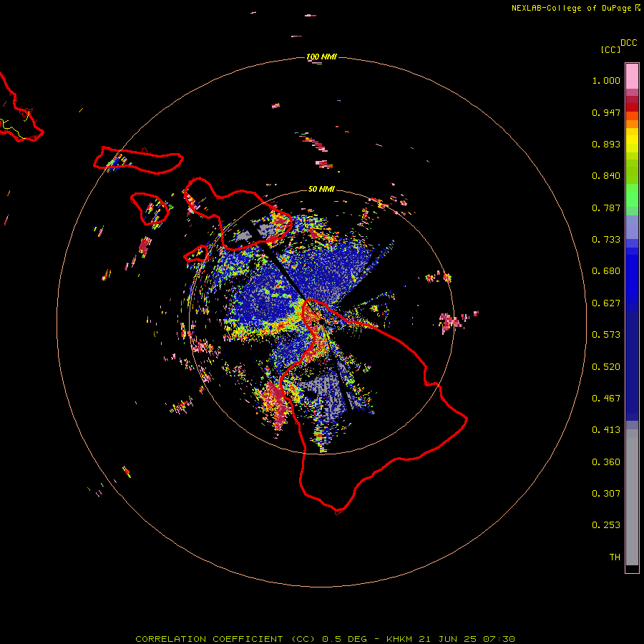The width and height of the screenshot is (644, 644).
Task: Select the 0.627 color scale value
Action: click(x=606, y=303)
